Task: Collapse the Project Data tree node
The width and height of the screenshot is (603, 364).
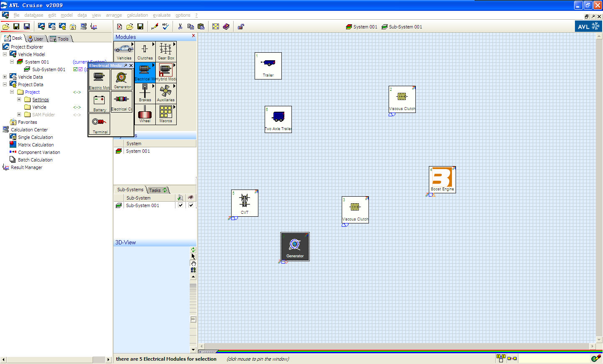Action: [5, 85]
